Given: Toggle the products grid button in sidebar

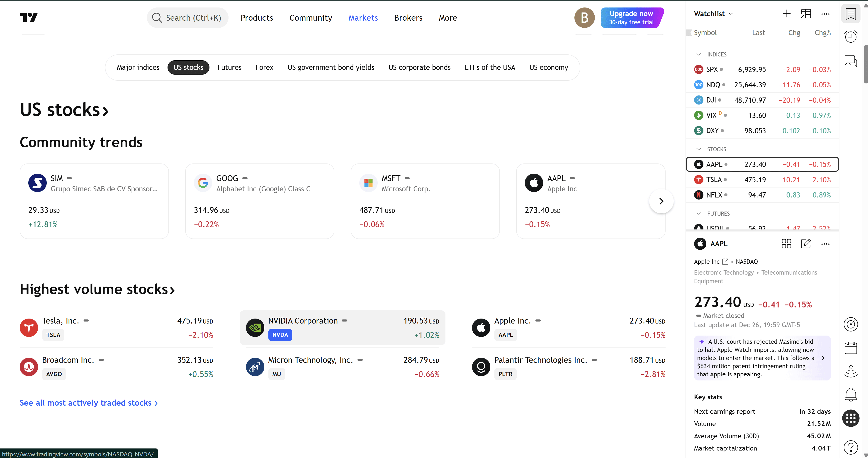Looking at the screenshot, I should [x=851, y=418].
